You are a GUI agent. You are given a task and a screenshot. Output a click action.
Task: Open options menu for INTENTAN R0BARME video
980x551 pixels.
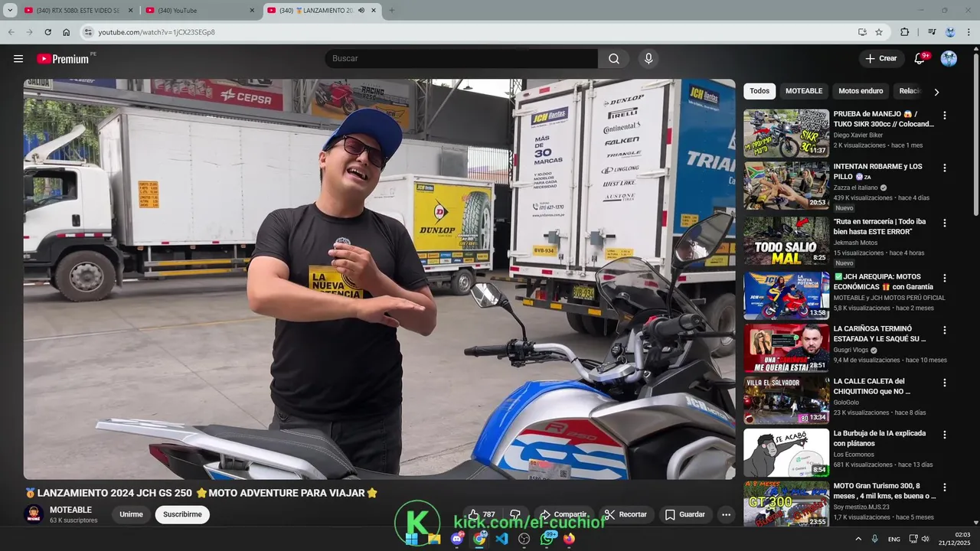tap(944, 168)
